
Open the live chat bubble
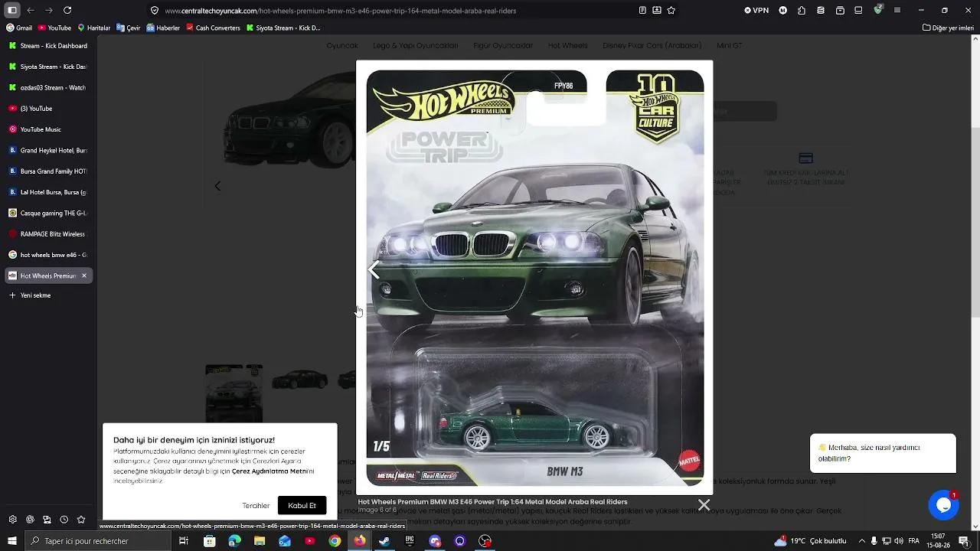(x=943, y=505)
